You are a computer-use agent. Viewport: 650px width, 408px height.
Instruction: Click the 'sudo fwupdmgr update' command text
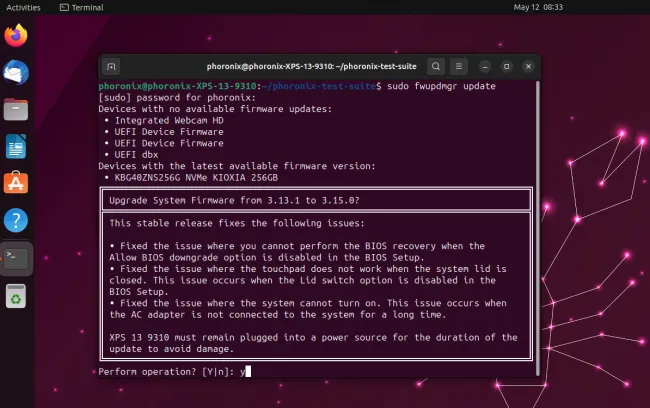coord(441,86)
